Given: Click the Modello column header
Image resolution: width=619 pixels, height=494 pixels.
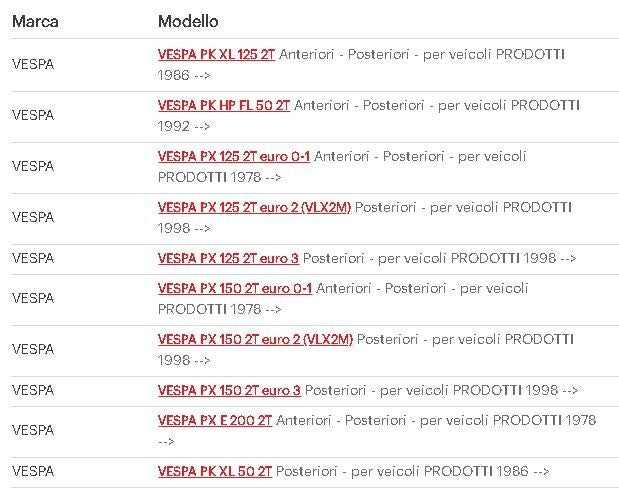Looking at the screenshot, I should 188,21.
